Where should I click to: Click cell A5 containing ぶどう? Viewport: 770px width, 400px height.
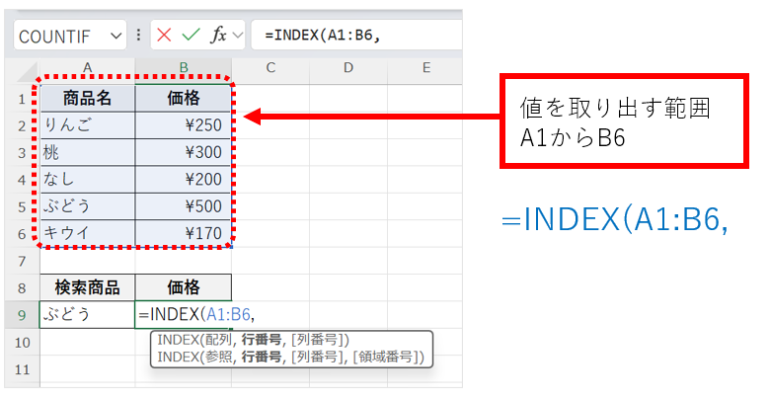coord(87,207)
